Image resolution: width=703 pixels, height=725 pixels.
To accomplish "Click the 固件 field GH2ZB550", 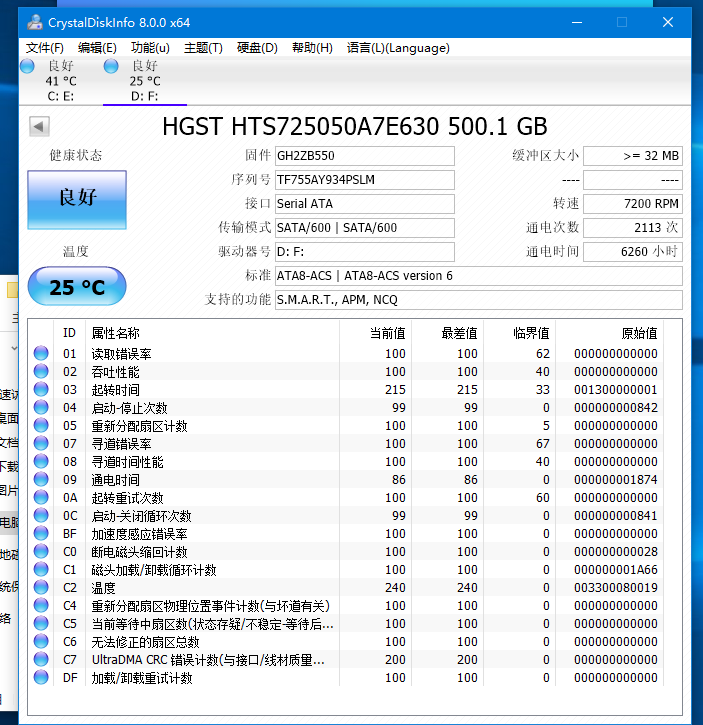I will [x=364, y=156].
